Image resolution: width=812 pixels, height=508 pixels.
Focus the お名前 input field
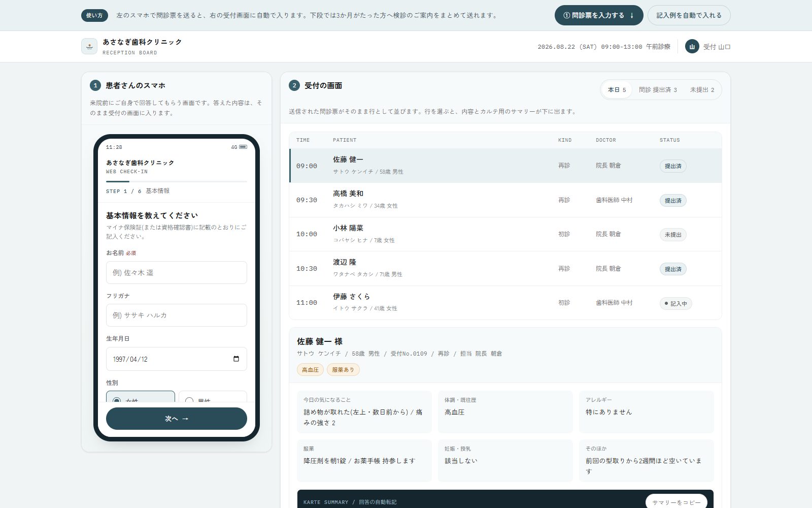point(177,272)
